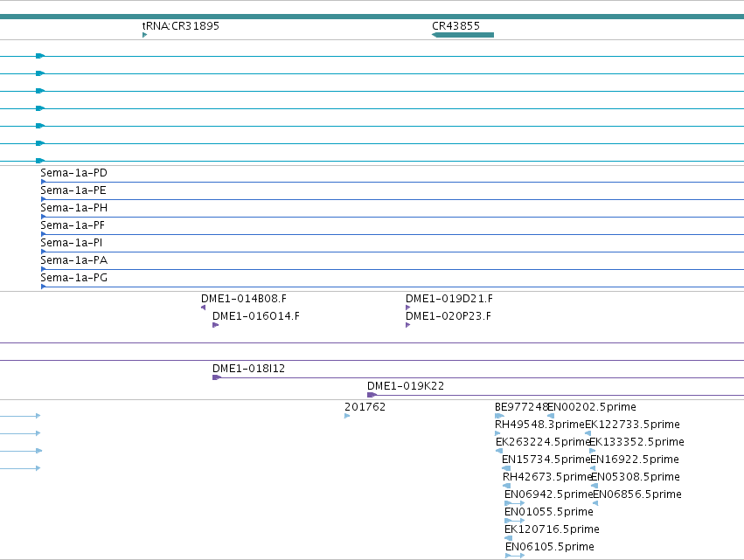Select the EK120716.5prime EST label

point(552,530)
